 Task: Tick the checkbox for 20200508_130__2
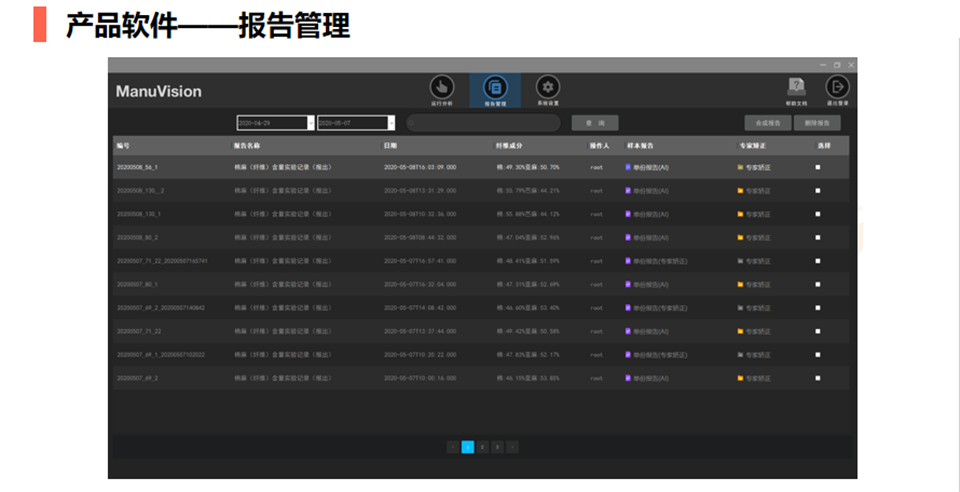tap(817, 190)
